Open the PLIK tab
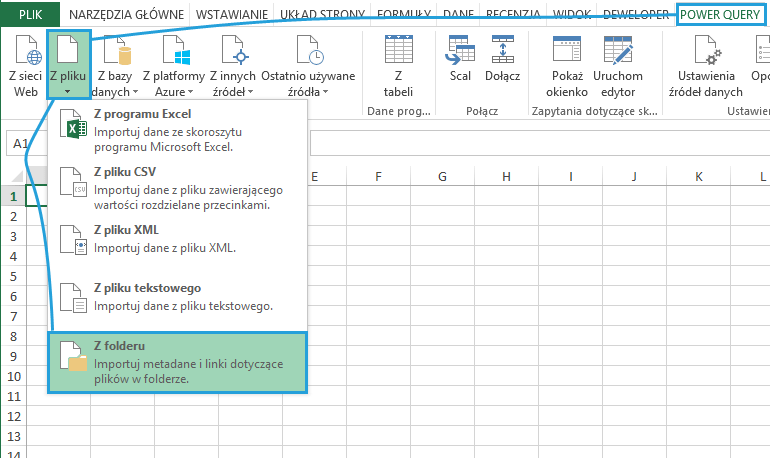This screenshot has width=770, height=458. click(30, 14)
